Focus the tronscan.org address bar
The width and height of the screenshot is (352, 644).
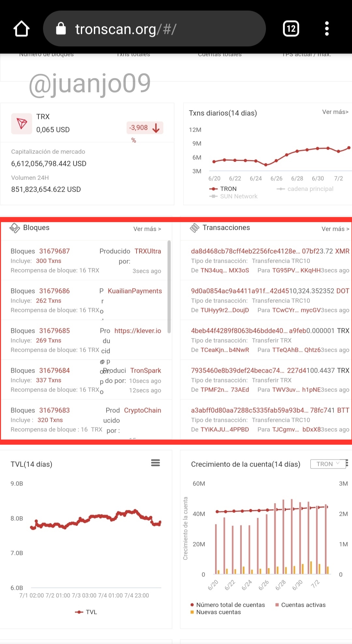(154, 29)
